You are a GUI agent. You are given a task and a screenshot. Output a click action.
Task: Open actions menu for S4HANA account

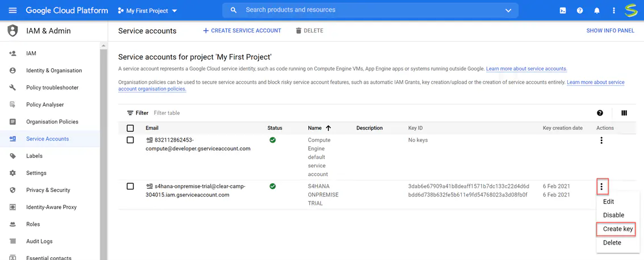601,187
